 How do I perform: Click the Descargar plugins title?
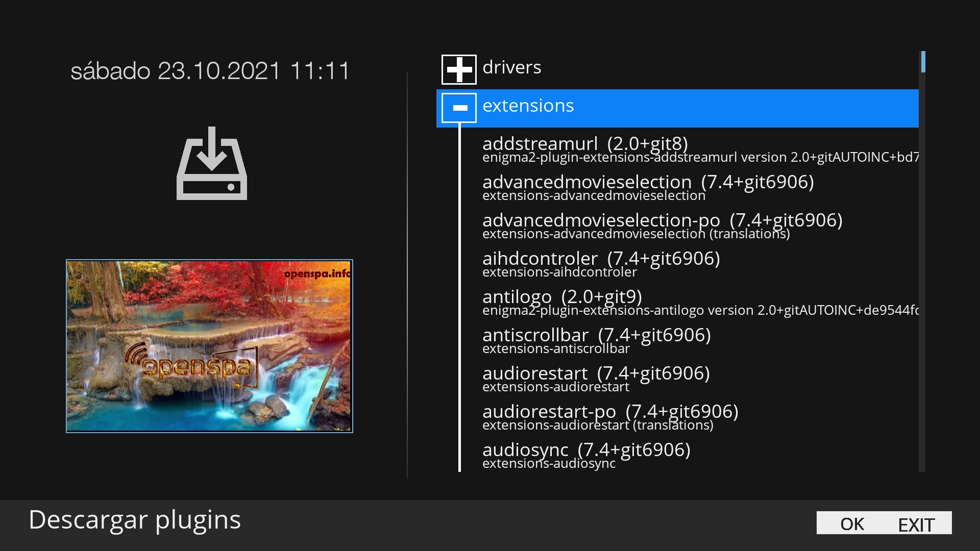click(135, 520)
